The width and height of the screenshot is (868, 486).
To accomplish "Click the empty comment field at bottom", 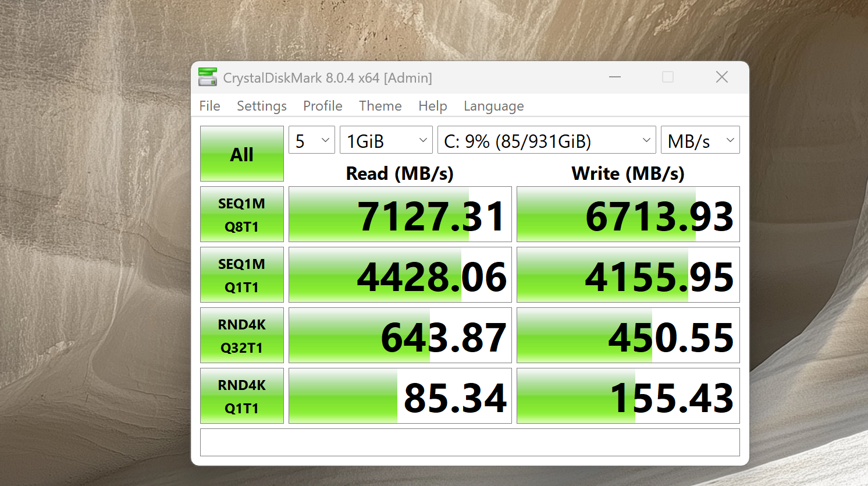I will click(x=469, y=442).
